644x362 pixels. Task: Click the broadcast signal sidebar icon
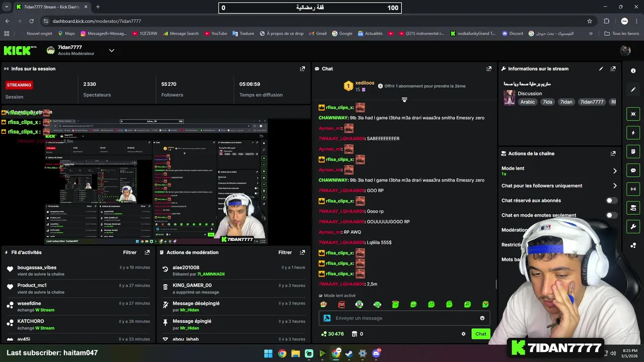[x=633, y=189]
